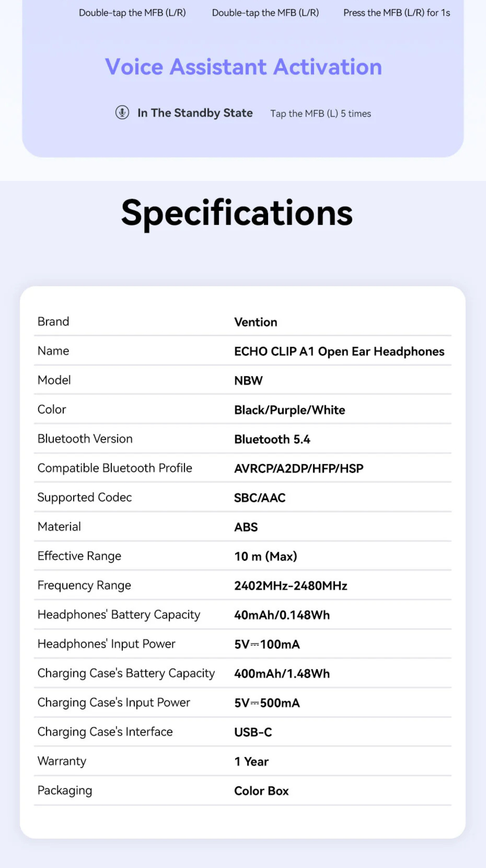This screenshot has height=868, width=486.
Task: Click the Vention brand value
Action: pyautogui.click(x=255, y=322)
